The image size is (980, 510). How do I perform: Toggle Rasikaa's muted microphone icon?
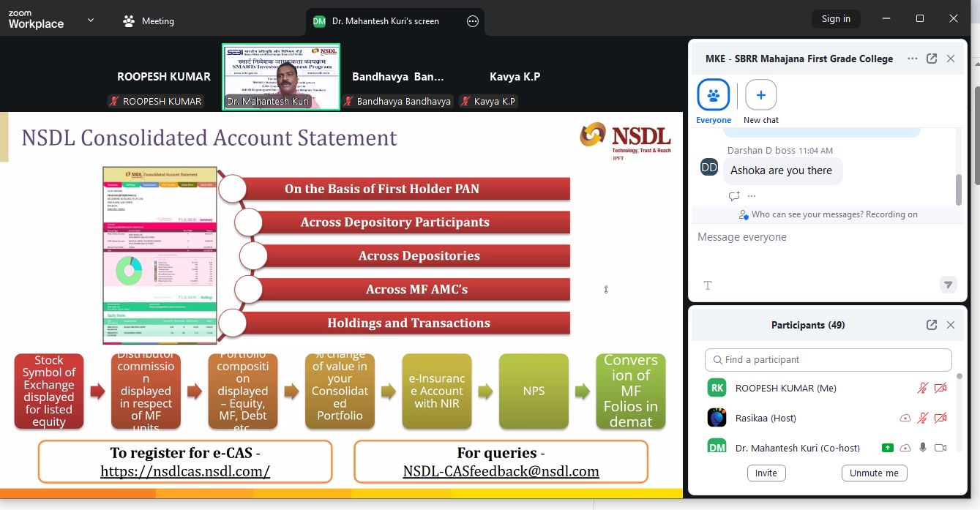coord(923,418)
